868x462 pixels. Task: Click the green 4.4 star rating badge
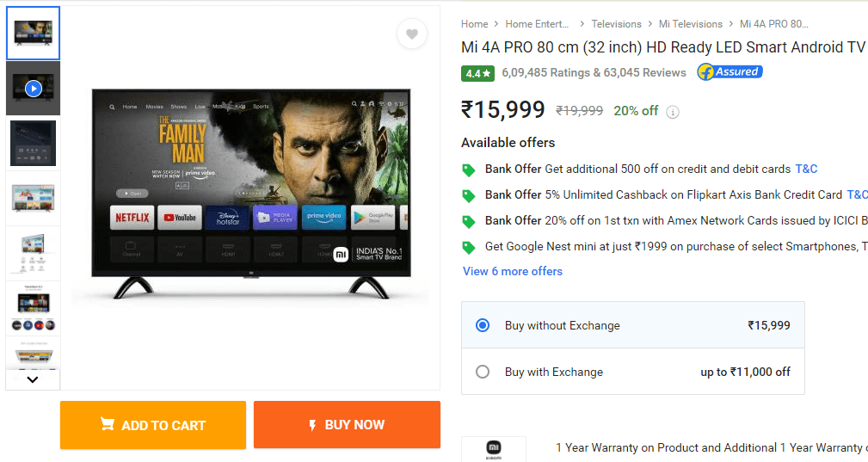pyautogui.click(x=477, y=73)
